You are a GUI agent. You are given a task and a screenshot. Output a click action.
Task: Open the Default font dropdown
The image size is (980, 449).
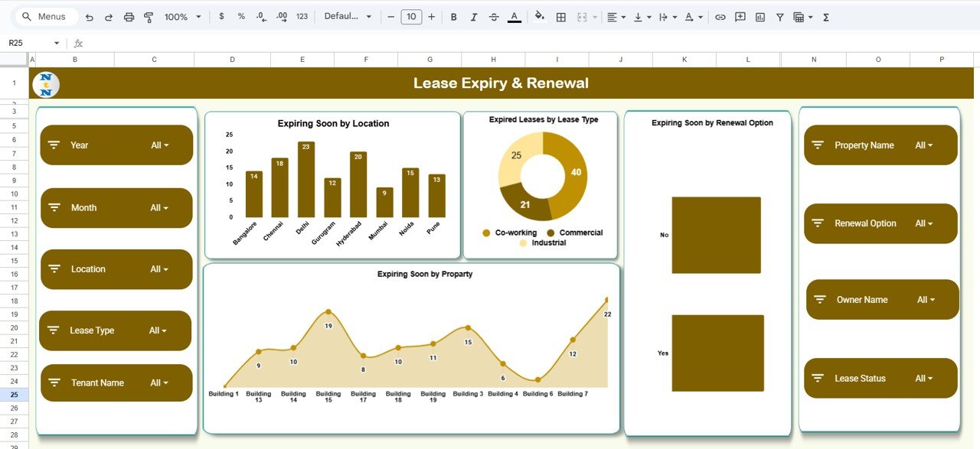(348, 17)
